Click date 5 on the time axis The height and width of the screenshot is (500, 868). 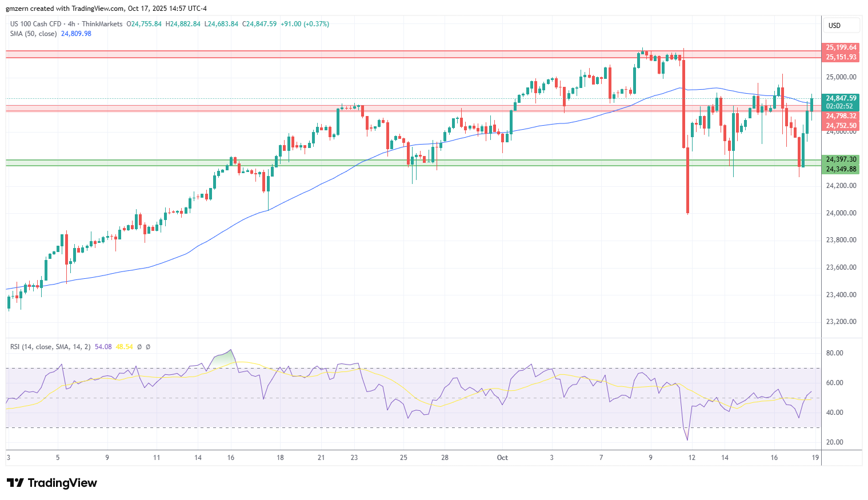point(58,458)
